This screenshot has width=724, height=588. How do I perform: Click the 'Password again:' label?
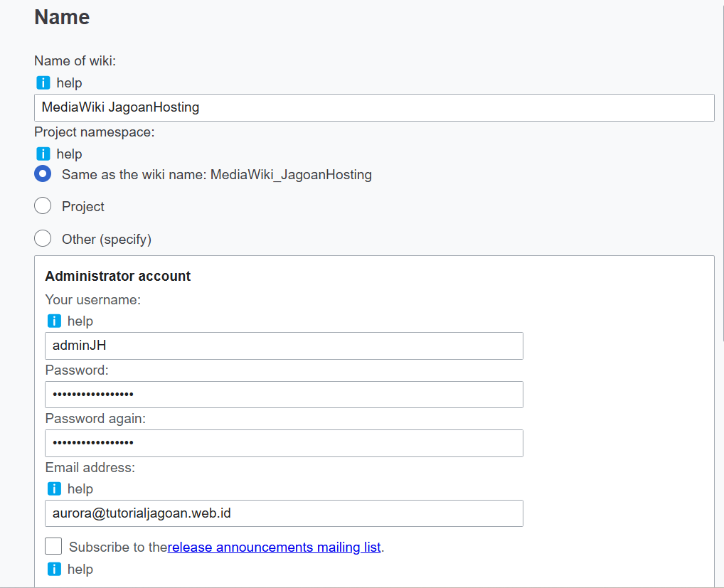pos(95,419)
